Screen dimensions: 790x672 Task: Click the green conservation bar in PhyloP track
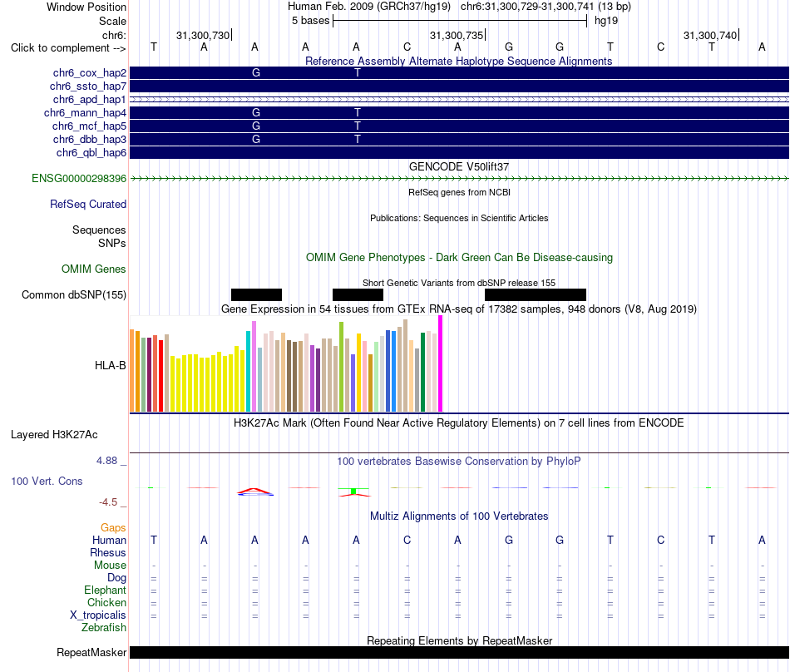[x=353, y=492]
